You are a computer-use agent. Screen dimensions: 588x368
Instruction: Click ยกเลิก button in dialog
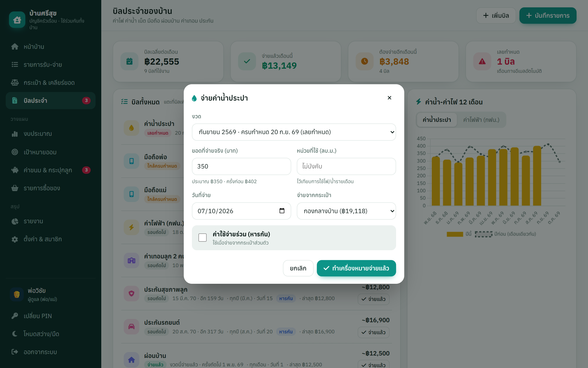click(298, 268)
